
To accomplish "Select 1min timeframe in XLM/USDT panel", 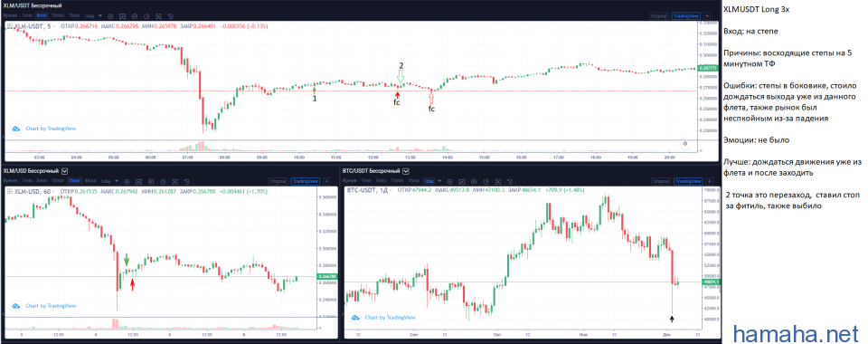I will pos(26,15).
